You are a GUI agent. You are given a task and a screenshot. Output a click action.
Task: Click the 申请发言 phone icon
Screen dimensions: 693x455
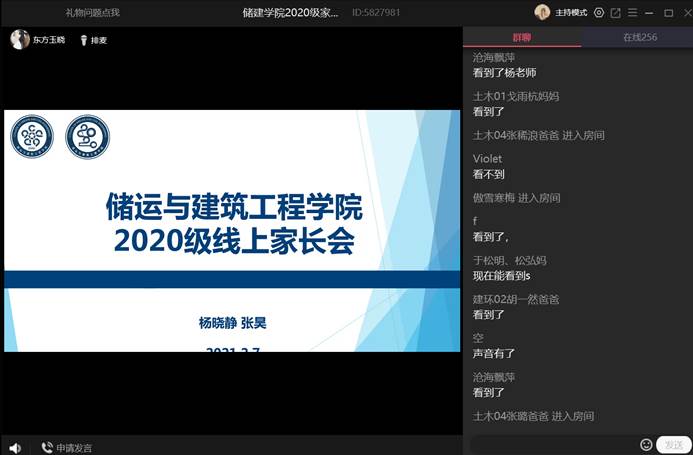coord(47,447)
